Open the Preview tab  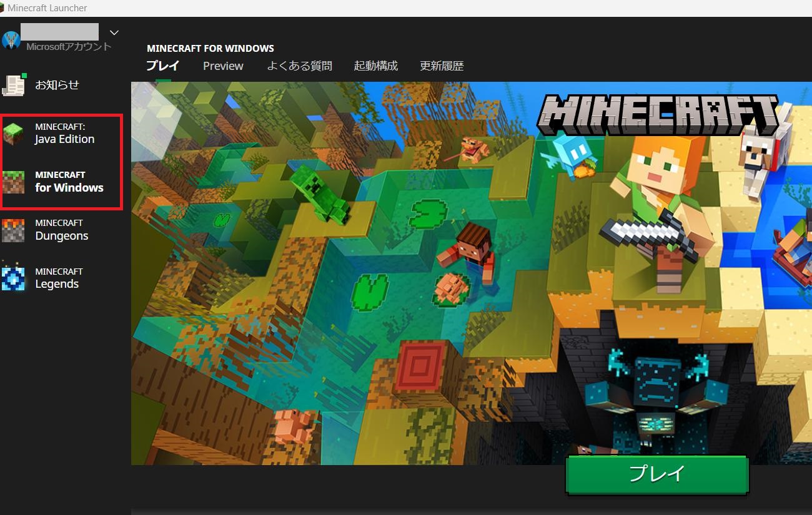(x=223, y=66)
